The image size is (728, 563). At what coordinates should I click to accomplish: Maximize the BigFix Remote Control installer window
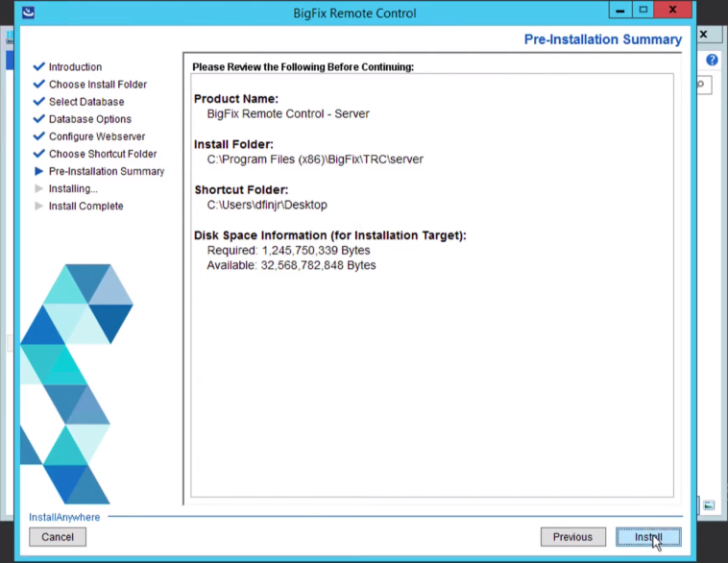point(643,10)
